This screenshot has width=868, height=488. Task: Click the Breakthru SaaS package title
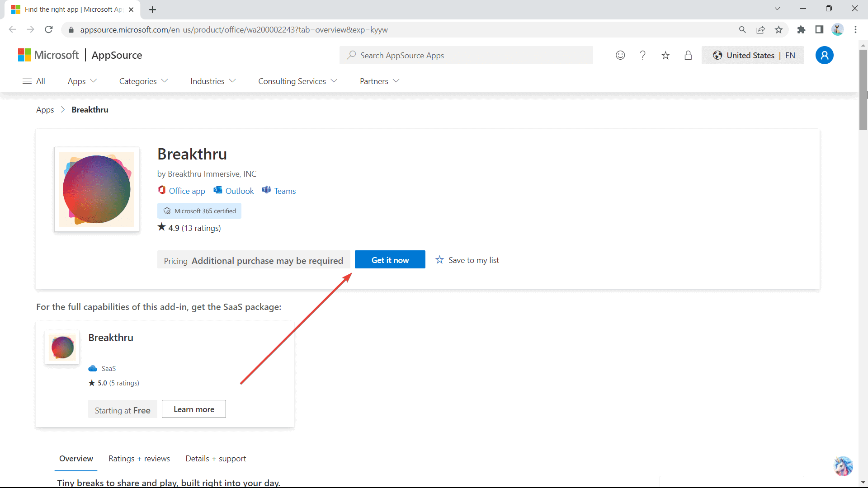click(x=111, y=338)
